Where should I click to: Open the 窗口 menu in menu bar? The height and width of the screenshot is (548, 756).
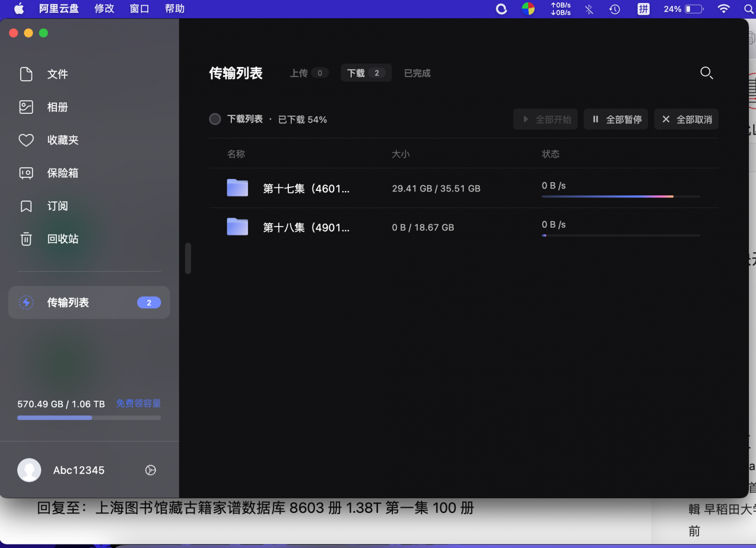(x=139, y=9)
